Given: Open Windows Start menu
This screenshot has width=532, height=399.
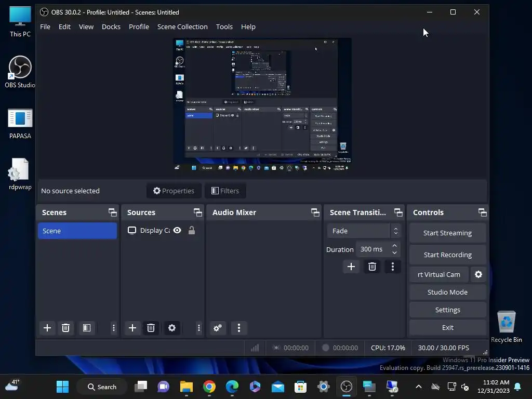Looking at the screenshot, I should [x=62, y=387].
